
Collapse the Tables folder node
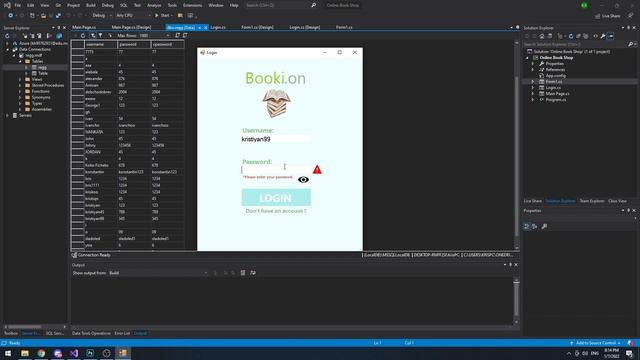20,61
